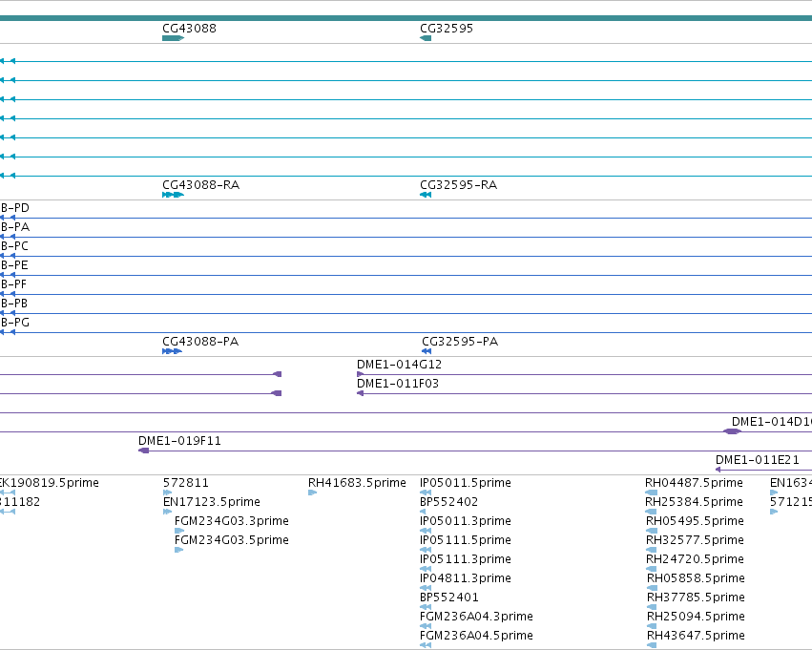Screen dimensions: 812x650
Task: Click the B-PC protein track label
Action: 14,246
